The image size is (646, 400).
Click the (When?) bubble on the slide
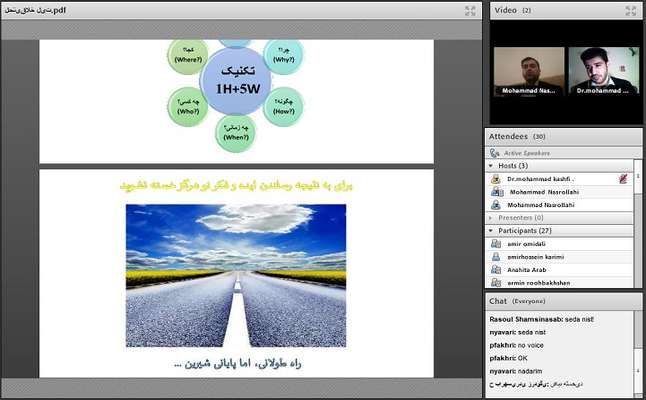pyautogui.click(x=236, y=133)
